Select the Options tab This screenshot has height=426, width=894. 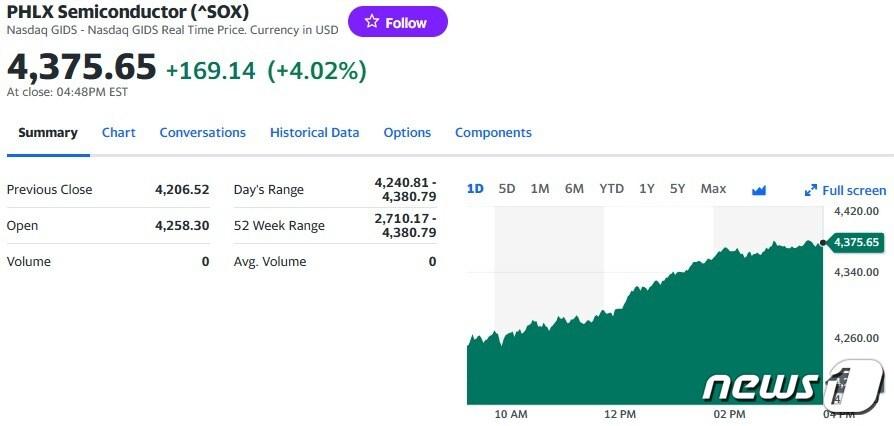click(x=407, y=132)
